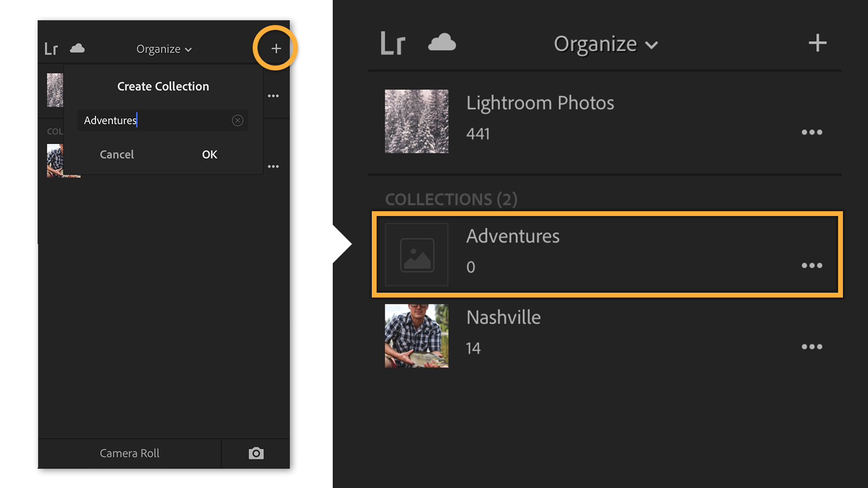
Task: Confirm the new collection with OK
Action: [210, 154]
